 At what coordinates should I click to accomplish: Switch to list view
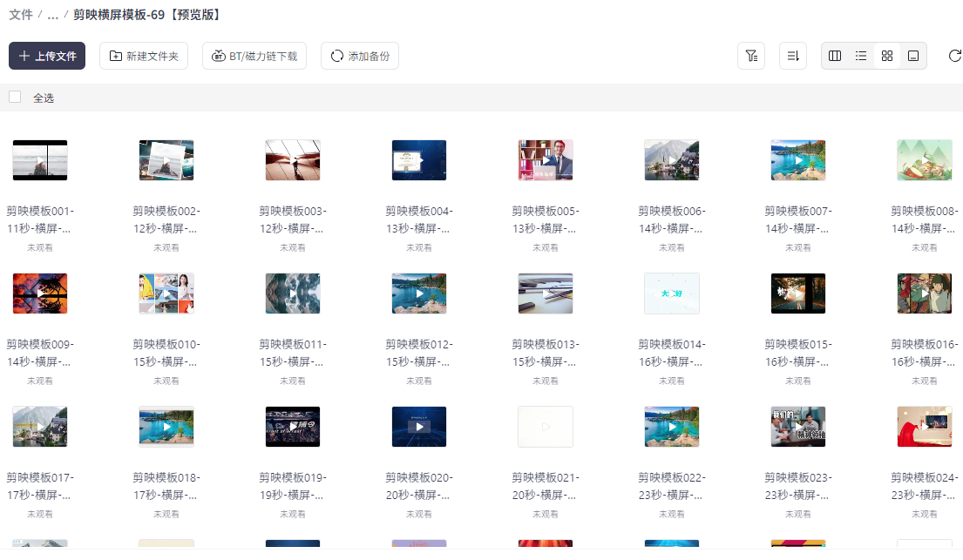[861, 55]
